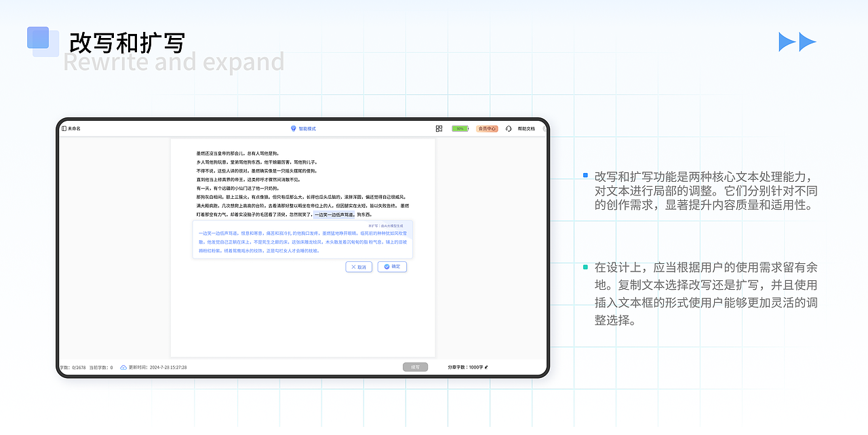Image resolution: width=868 pixels, height=435 pixels.
Task: Open 帮助文档 help documents
Action: pyautogui.click(x=526, y=128)
